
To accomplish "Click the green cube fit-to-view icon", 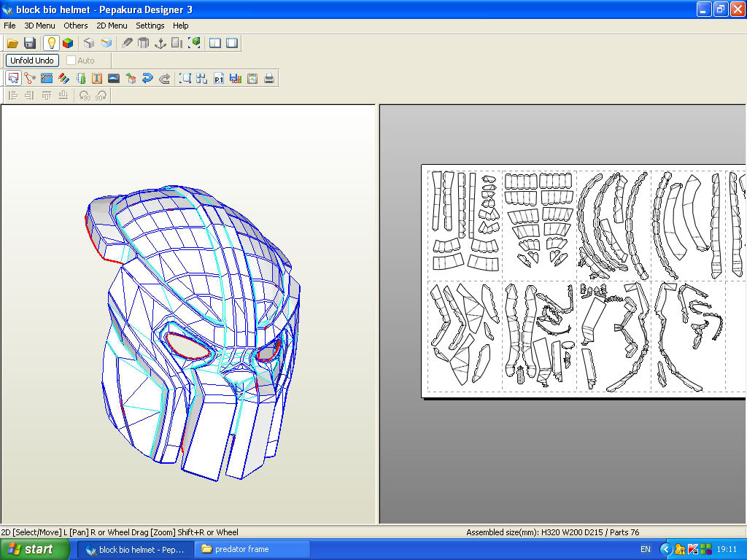I will coord(194,43).
